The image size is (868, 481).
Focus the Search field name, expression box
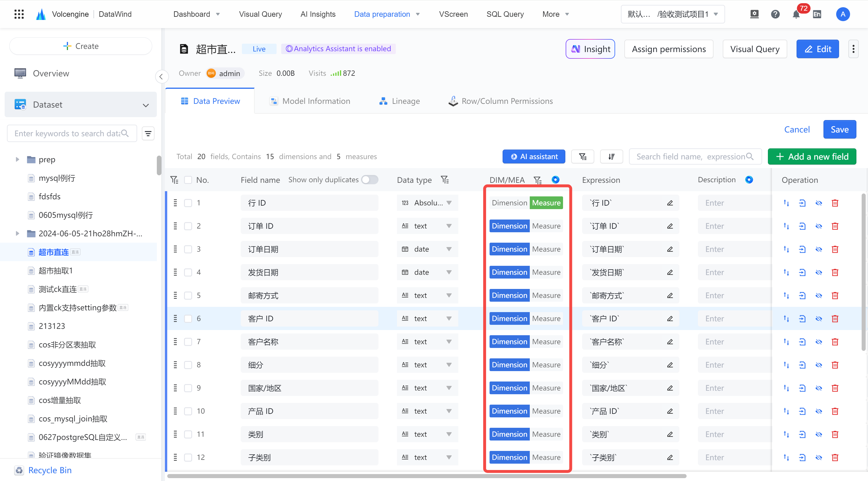(x=695, y=157)
